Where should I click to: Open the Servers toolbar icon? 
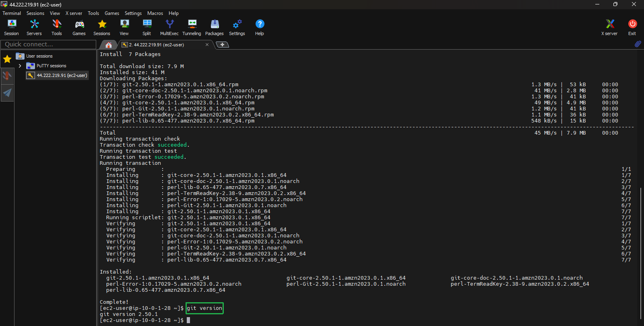34,27
